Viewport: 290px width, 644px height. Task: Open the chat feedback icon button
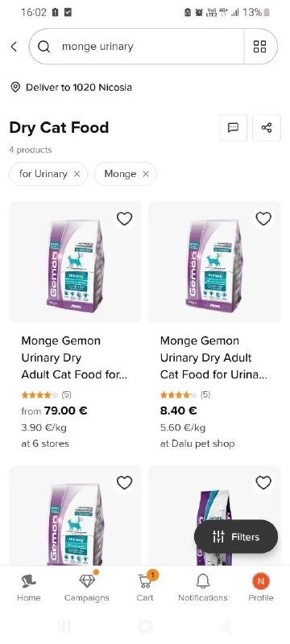pyautogui.click(x=234, y=128)
